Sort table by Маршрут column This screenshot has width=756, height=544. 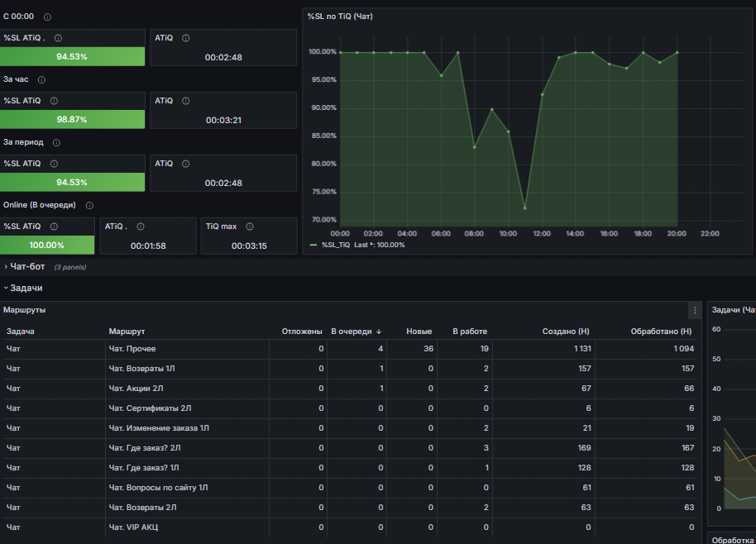click(127, 332)
